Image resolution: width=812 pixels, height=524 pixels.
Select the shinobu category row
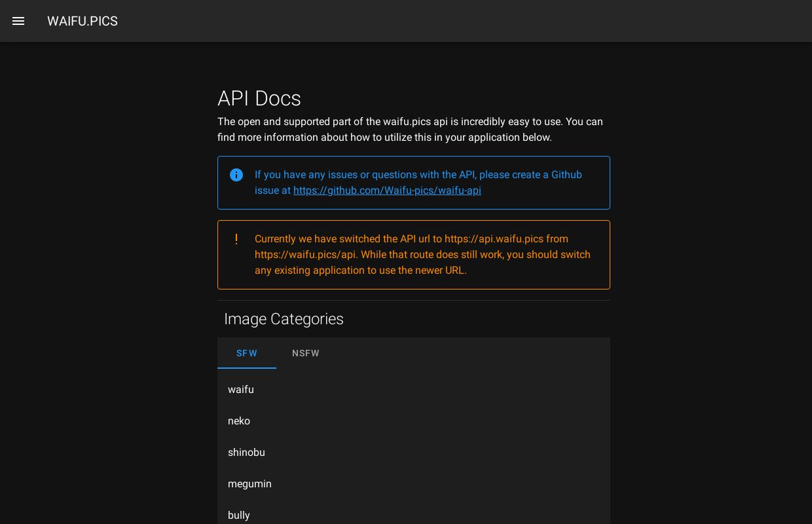pos(414,452)
